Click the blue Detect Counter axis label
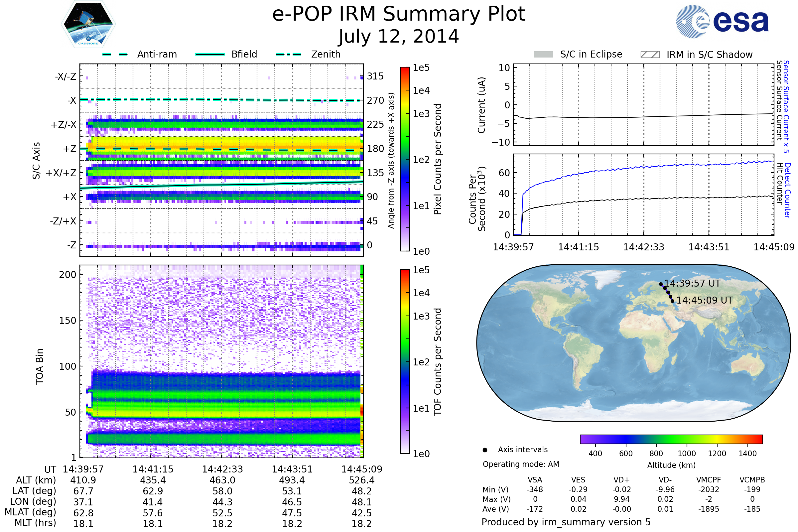The image size is (798, 532). [x=788, y=190]
